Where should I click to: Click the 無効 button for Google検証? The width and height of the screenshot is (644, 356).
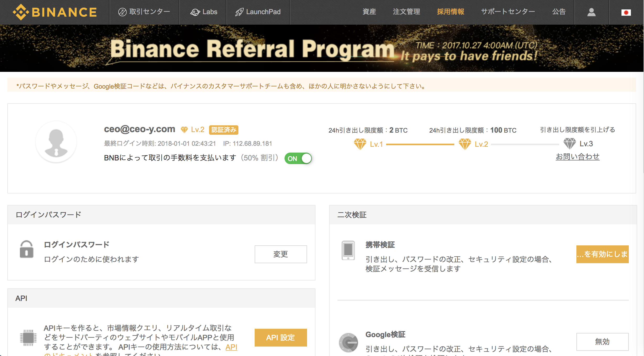pyautogui.click(x=602, y=342)
